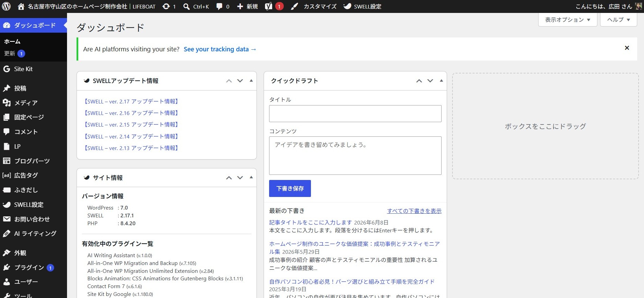Collapse the クイックドラフト panel
The height and width of the screenshot is (298, 644).
click(x=441, y=81)
